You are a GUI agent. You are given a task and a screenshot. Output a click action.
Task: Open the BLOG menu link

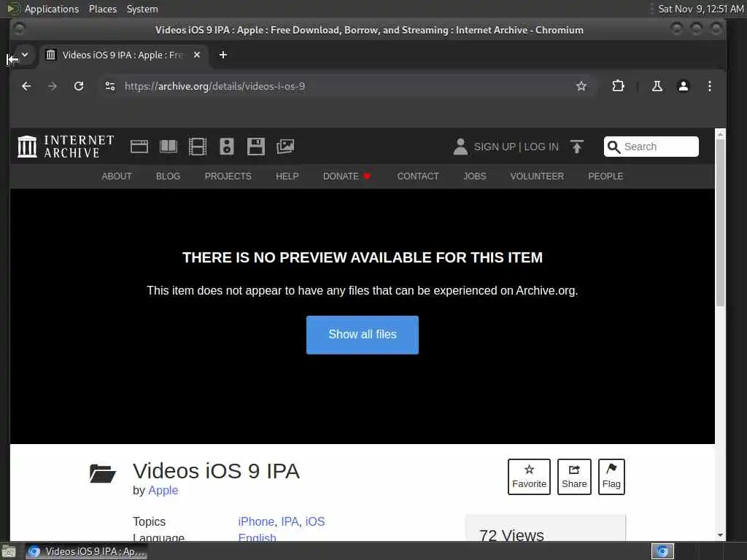coord(169,176)
